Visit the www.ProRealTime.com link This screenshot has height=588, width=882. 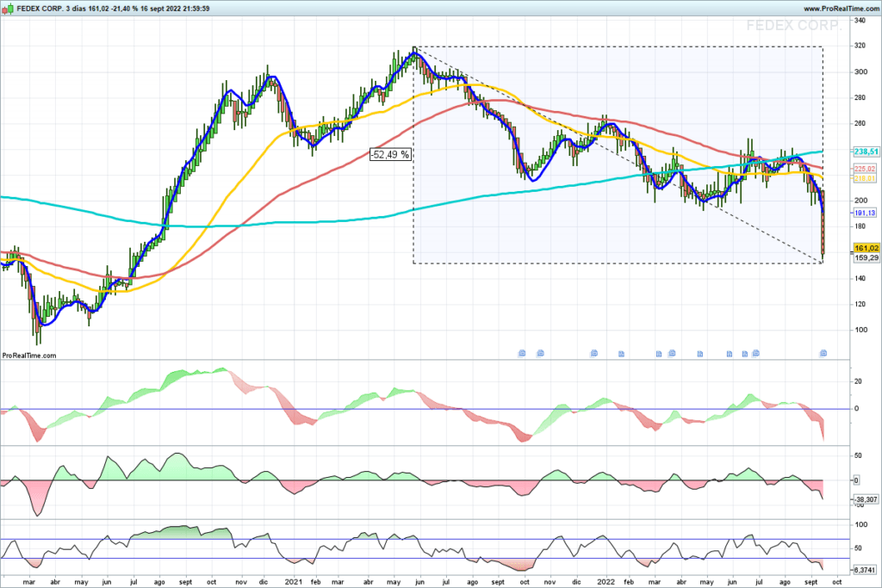tap(841, 9)
